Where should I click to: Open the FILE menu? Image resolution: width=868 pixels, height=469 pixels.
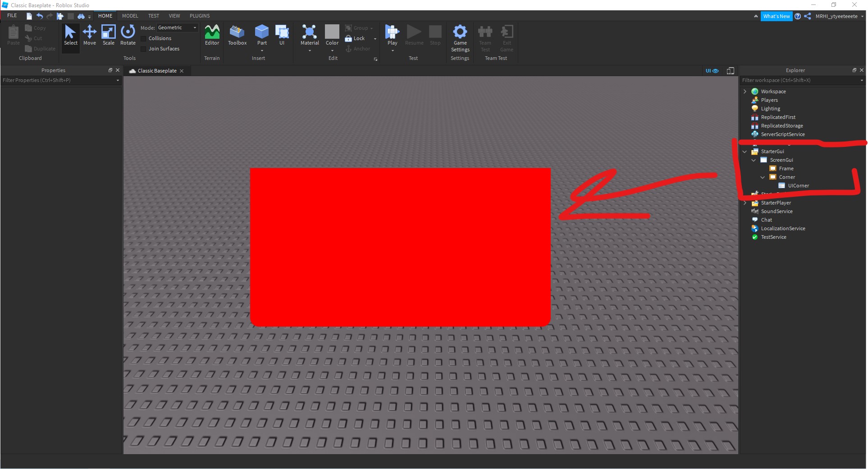tap(12, 15)
